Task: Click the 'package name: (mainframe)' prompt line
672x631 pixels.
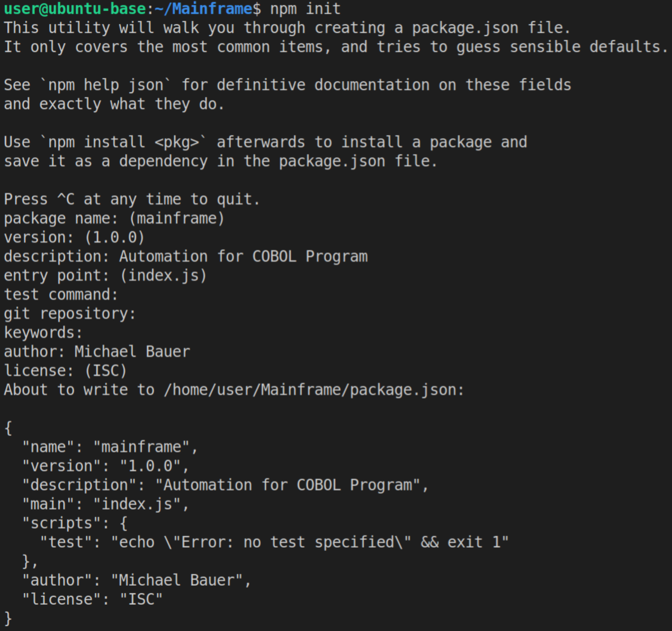Action: [x=114, y=219]
